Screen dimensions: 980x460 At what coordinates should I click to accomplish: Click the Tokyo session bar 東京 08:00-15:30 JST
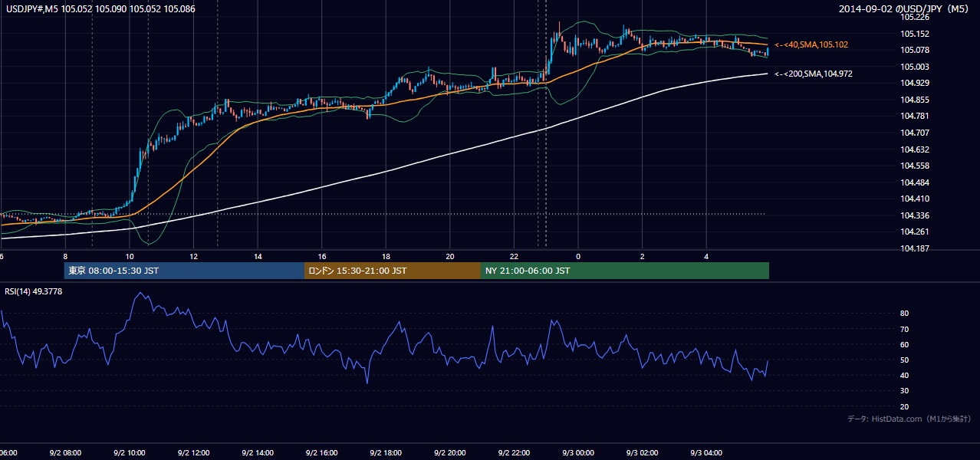[184, 271]
